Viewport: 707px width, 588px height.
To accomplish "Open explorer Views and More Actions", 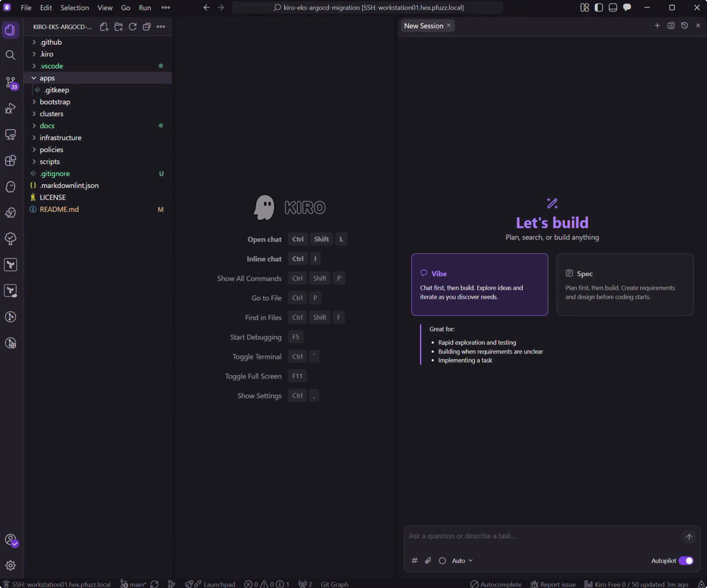I will coord(161,27).
